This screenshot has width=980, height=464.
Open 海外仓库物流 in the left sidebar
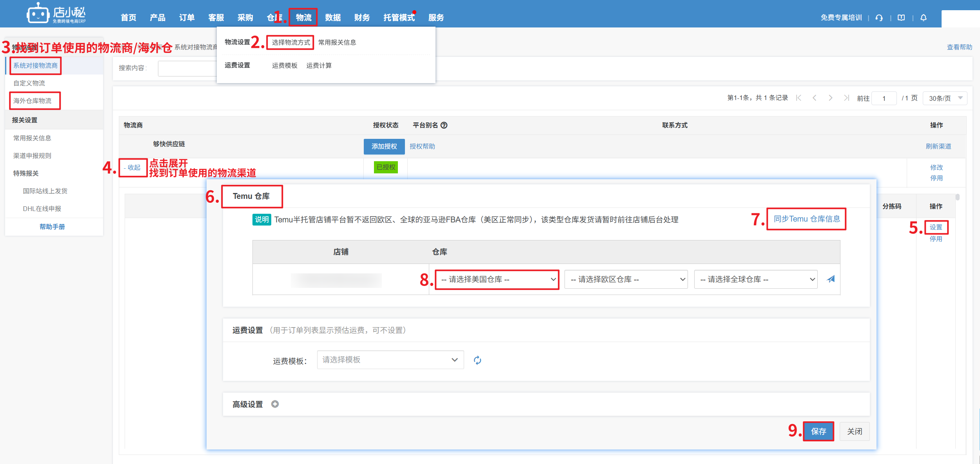(33, 101)
